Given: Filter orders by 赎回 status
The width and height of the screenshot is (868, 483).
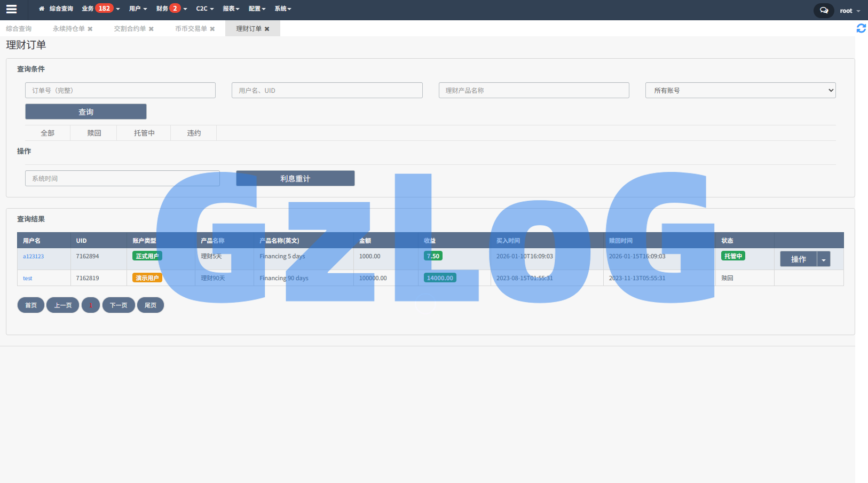Looking at the screenshot, I should click(94, 133).
